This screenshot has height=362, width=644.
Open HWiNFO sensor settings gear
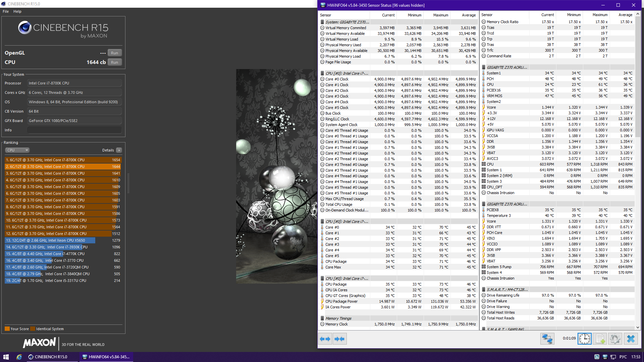[615, 339]
